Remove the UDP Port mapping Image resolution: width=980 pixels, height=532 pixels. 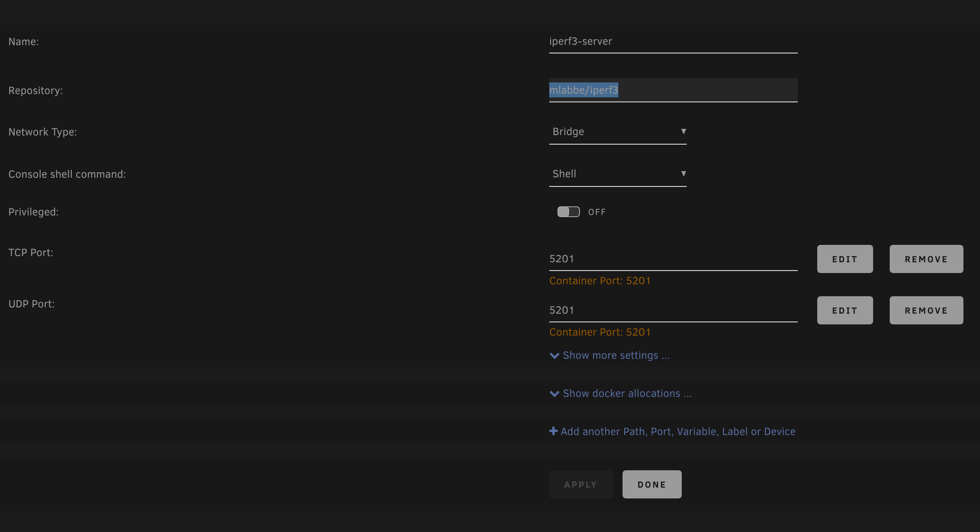point(926,310)
